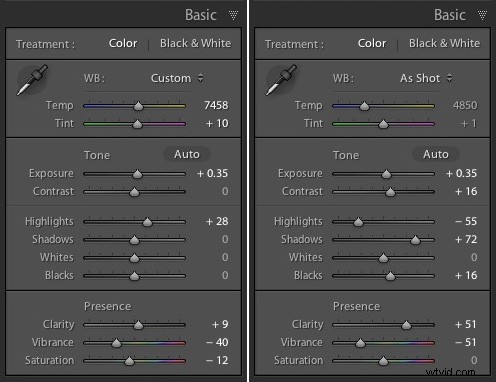
Task: Select Color treatment in right panel
Action: (372, 43)
